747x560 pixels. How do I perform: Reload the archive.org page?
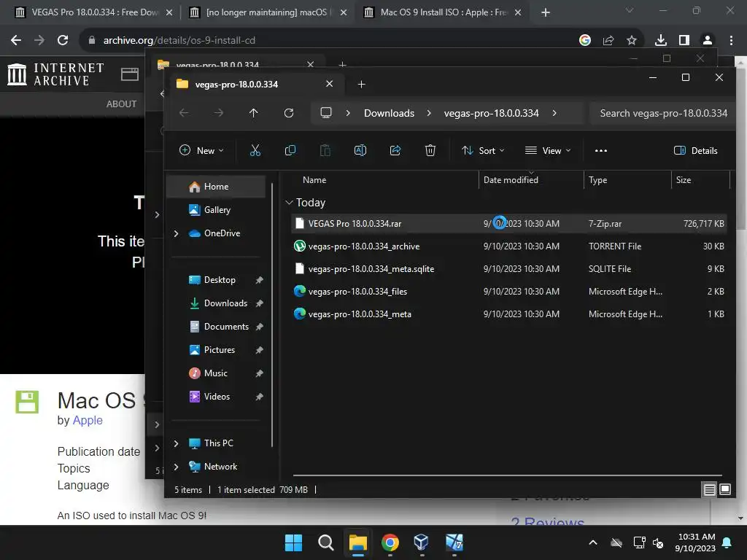[x=63, y=41]
